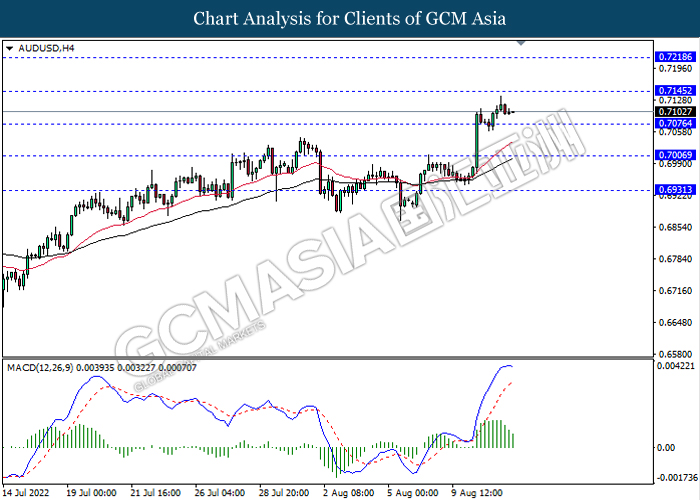
Task: Click the Chart Analysis for Clients header title
Action: 350,19
